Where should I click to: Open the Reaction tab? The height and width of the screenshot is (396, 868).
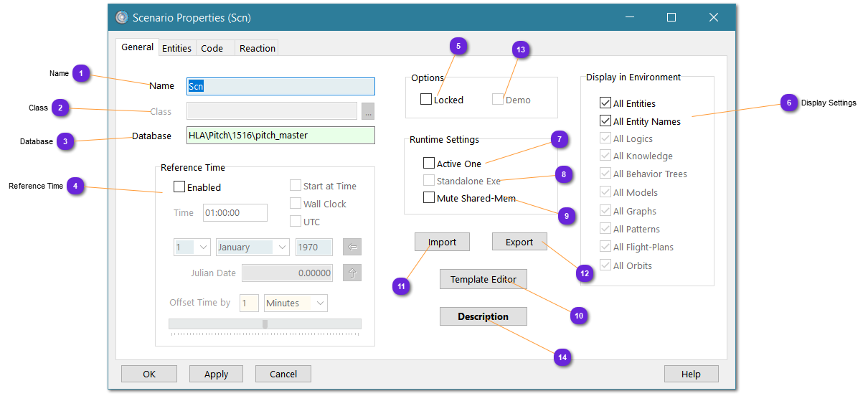click(257, 48)
